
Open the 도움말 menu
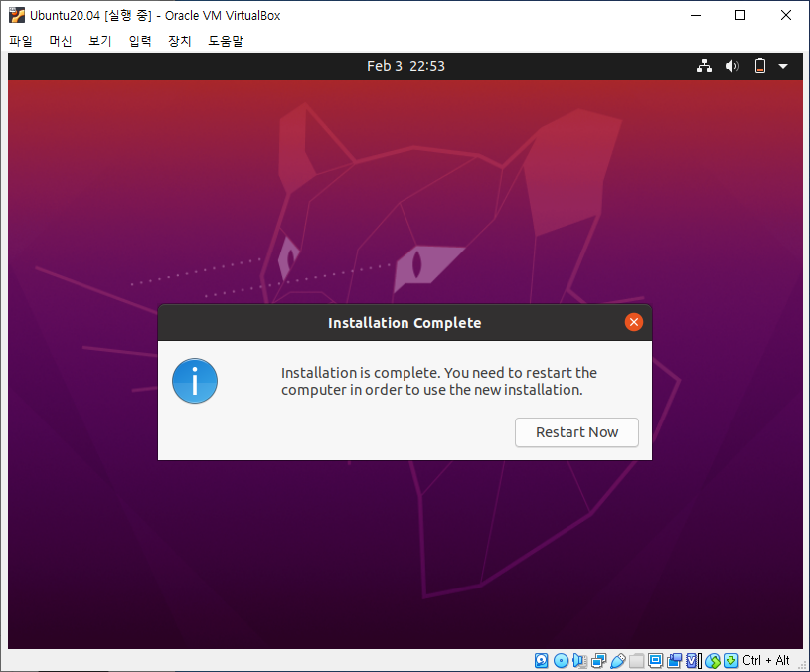(x=226, y=41)
